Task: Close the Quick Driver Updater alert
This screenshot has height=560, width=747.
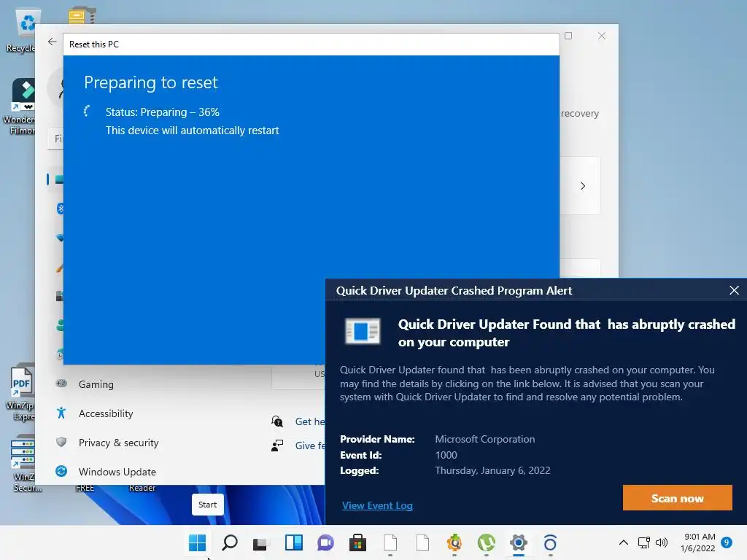Action: (x=734, y=290)
